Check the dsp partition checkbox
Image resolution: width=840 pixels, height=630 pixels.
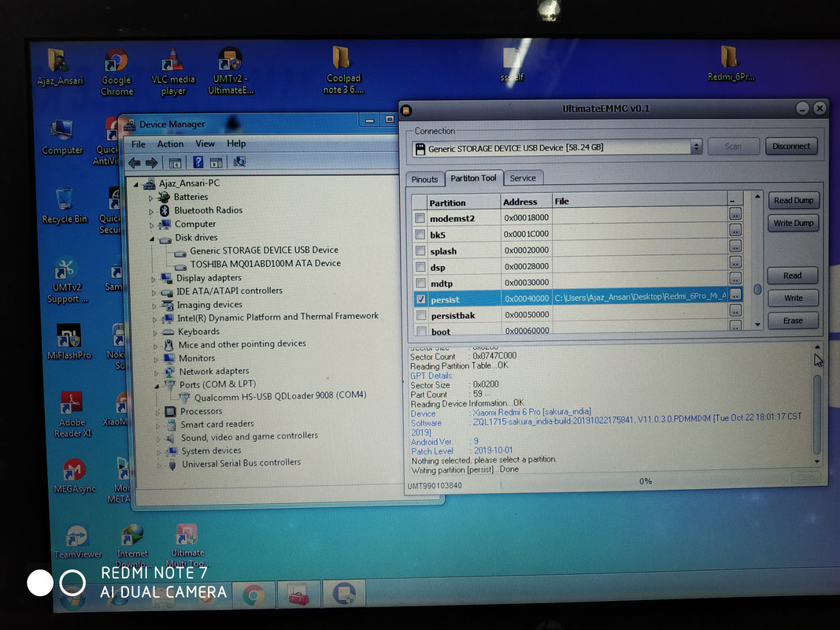pyautogui.click(x=420, y=267)
